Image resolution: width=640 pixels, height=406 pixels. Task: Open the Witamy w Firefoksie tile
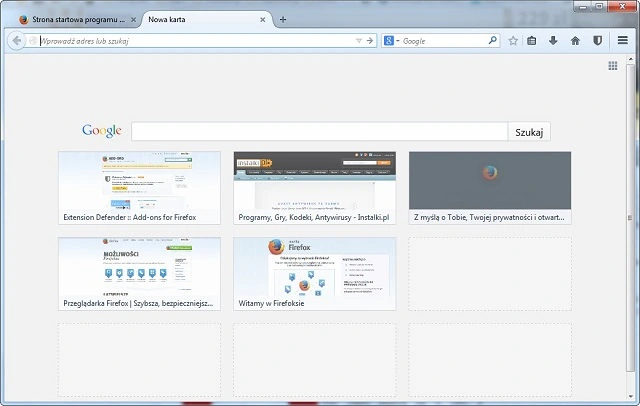click(x=314, y=274)
